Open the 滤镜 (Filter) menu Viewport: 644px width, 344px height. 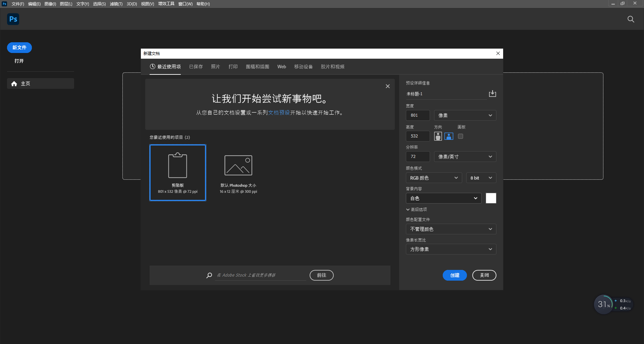pos(116,4)
